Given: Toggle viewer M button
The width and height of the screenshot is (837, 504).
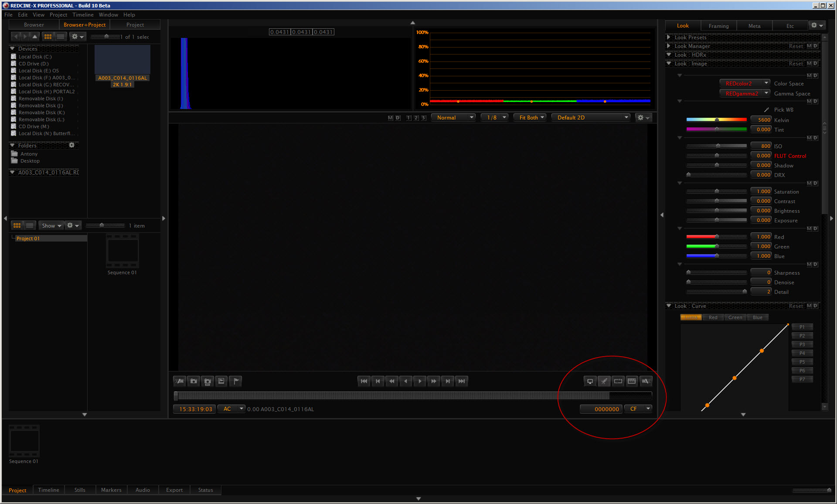Looking at the screenshot, I should 390,118.
